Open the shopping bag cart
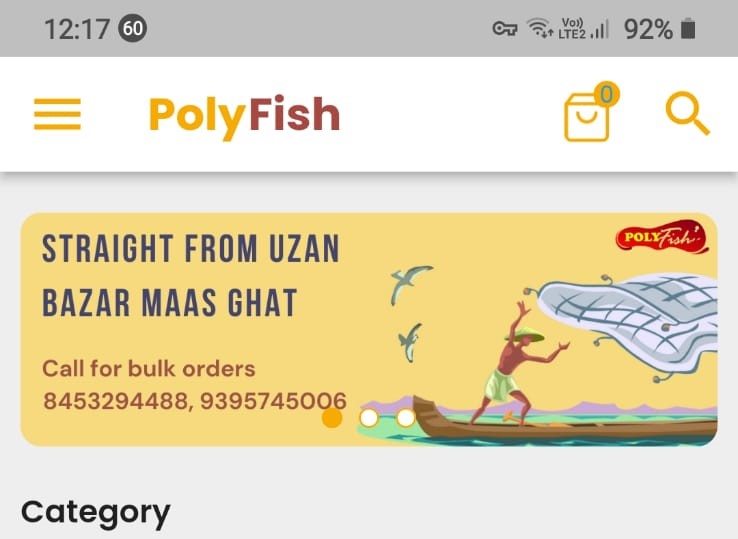738x539 pixels. 587,116
